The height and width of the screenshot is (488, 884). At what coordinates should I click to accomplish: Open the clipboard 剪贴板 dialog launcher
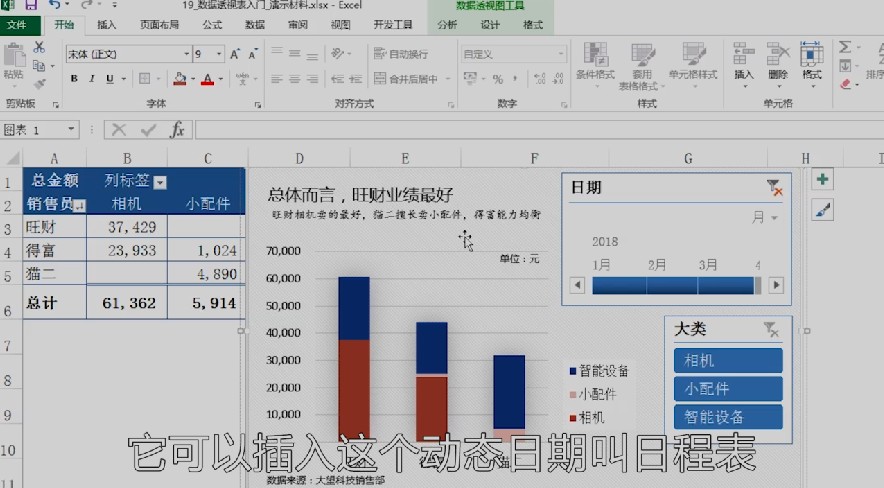click(55, 105)
